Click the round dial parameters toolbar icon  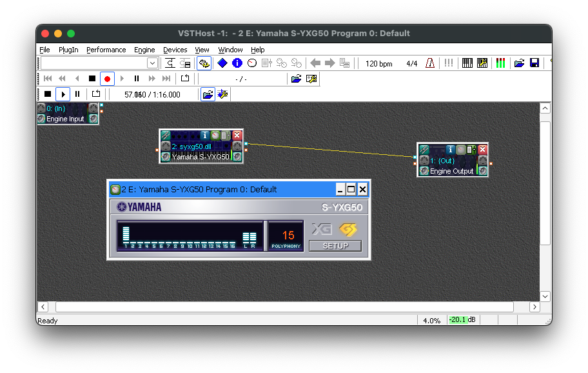coord(252,63)
